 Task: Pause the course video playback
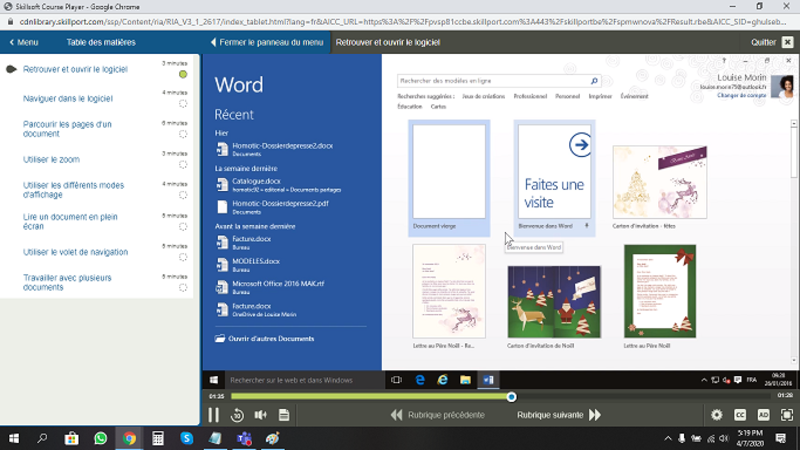pos(213,415)
